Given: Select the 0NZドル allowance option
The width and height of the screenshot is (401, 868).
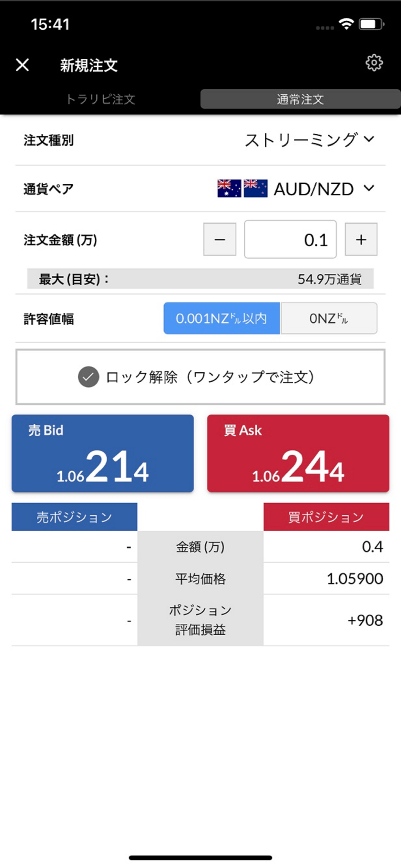Looking at the screenshot, I should point(329,318).
